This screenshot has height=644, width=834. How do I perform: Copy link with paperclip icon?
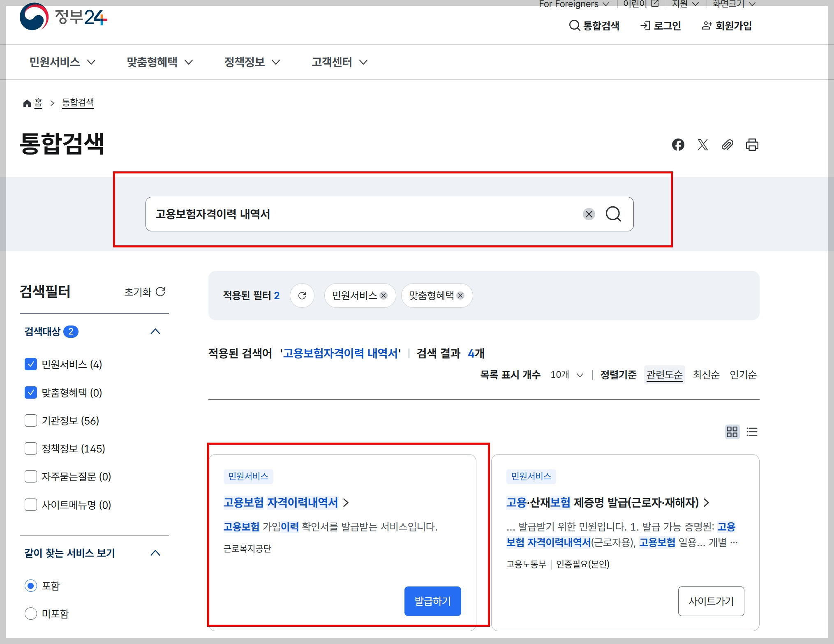tap(727, 145)
